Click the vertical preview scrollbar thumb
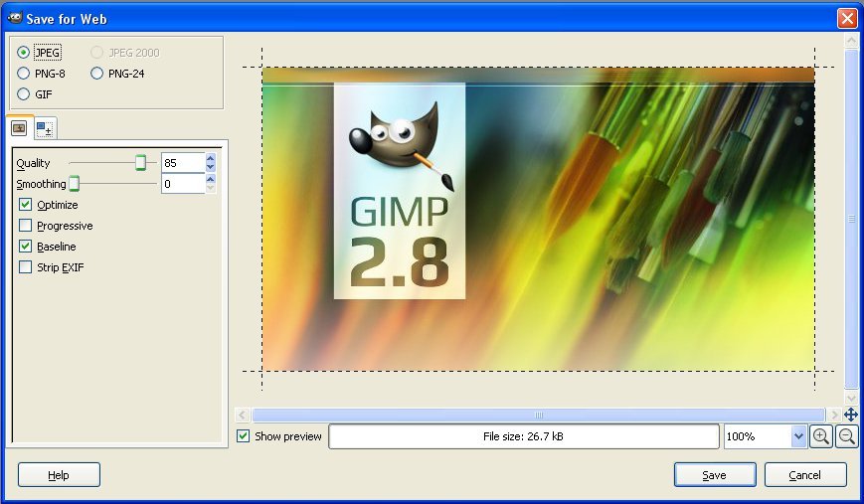 point(851,218)
